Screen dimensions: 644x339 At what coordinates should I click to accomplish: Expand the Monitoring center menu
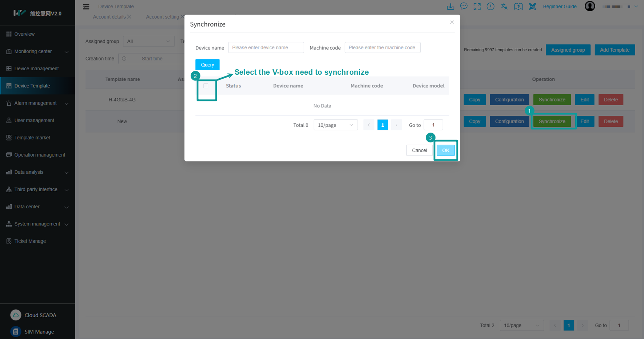tap(37, 51)
